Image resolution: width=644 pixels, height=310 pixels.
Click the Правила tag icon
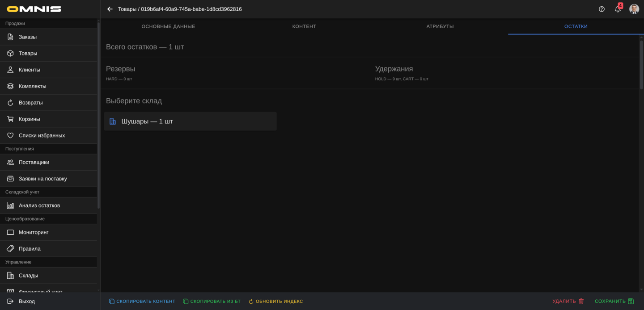pos(10,249)
